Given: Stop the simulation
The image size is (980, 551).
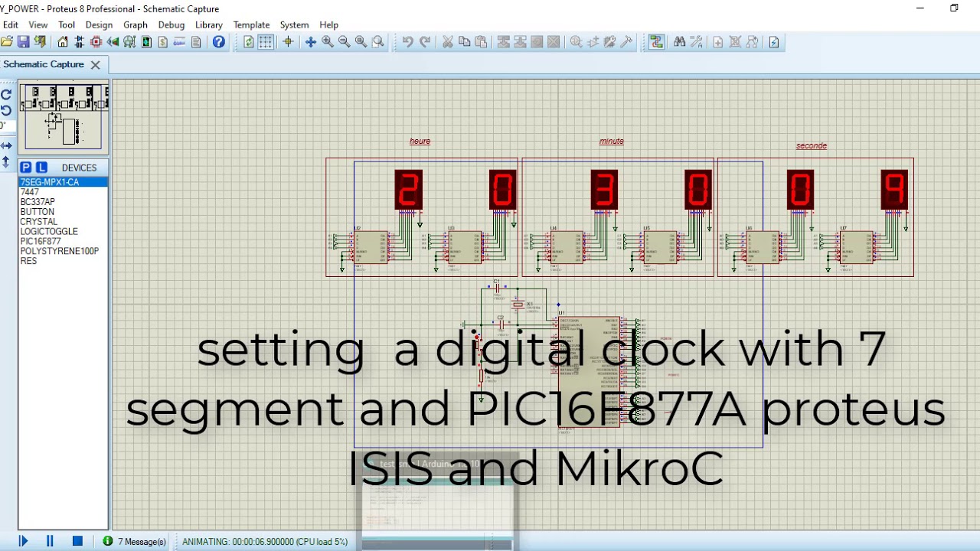Looking at the screenshot, I should tap(77, 541).
